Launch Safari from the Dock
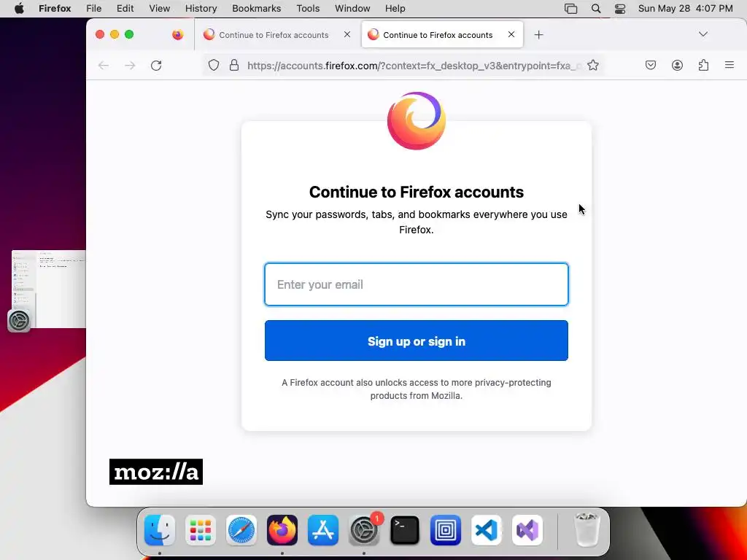This screenshot has height=560, width=747. pos(241,530)
